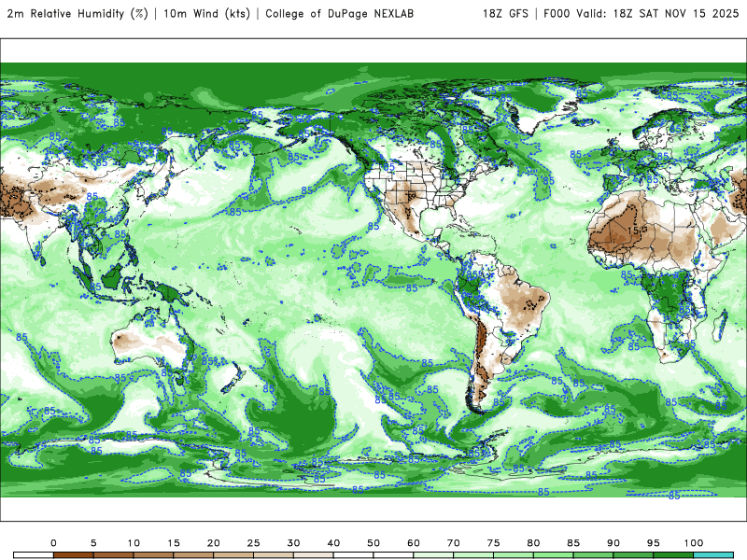Click the 'F000 Valid: 18Z SAT NOV 15 2025' text
This screenshot has height=560, width=747.
coord(641,13)
